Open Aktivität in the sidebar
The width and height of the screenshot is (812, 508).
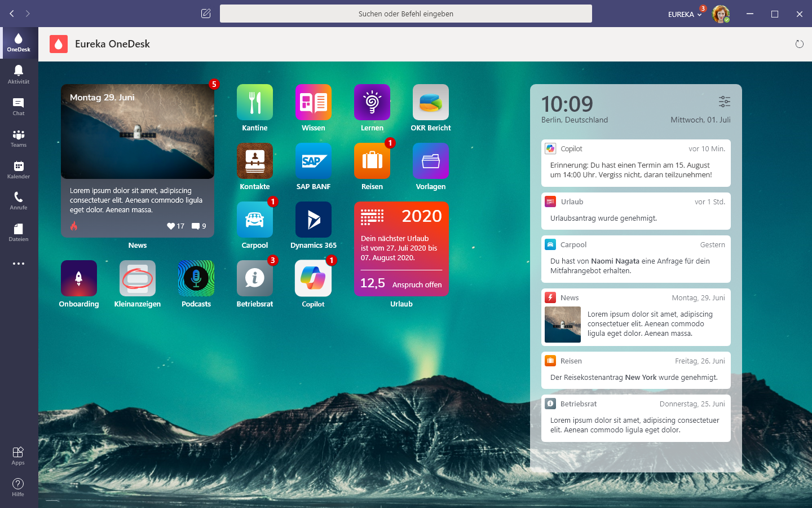(x=19, y=75)
